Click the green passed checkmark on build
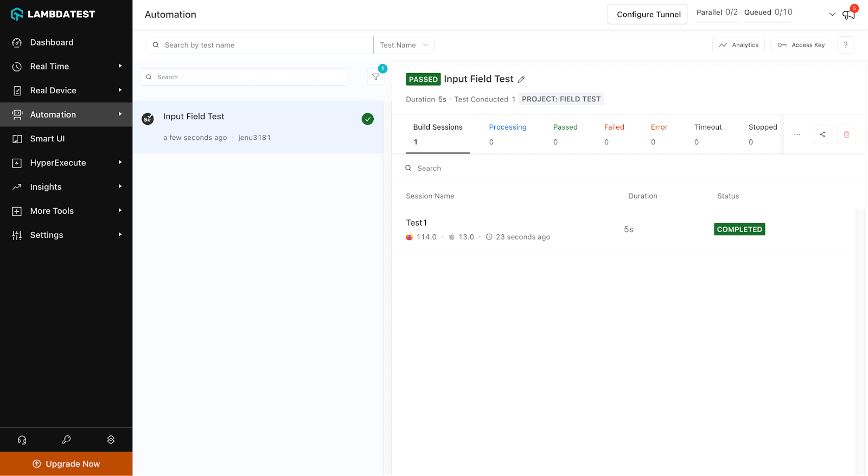 [368, 119]
